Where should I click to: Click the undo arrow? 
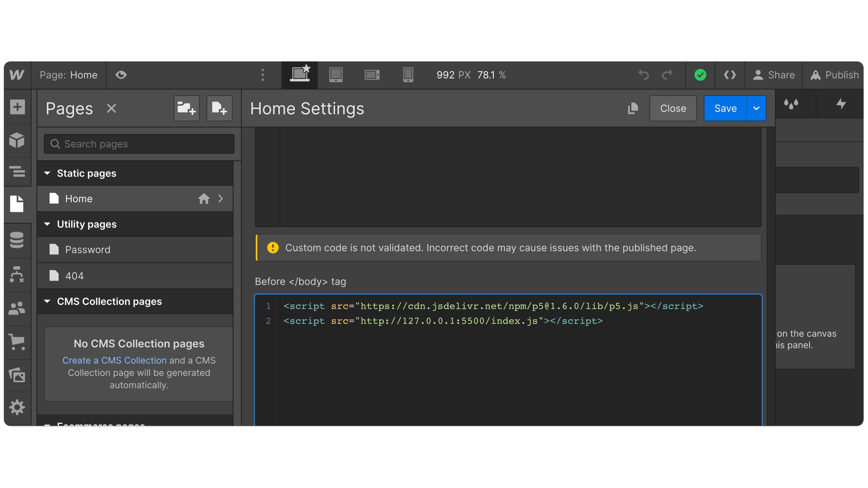click(x=644, y=75)
